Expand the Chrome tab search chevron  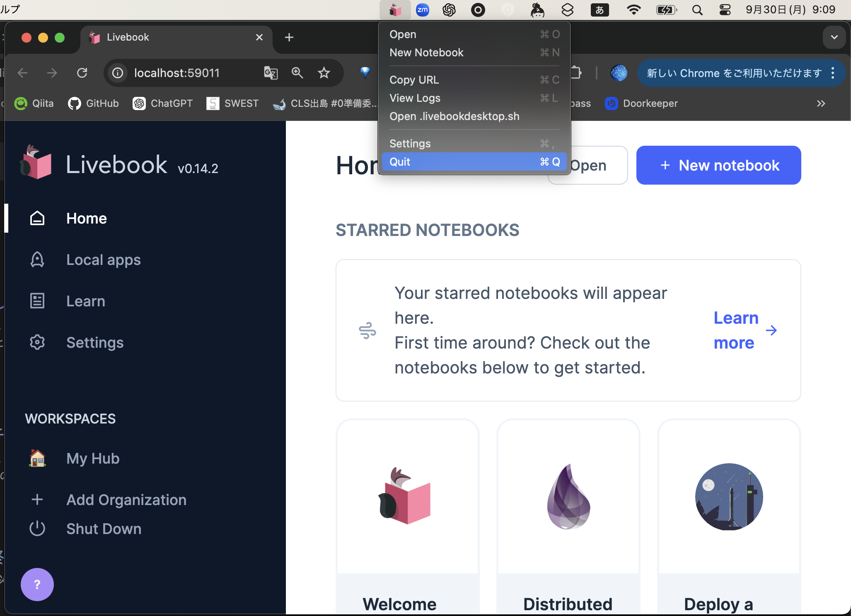point(834,37)
